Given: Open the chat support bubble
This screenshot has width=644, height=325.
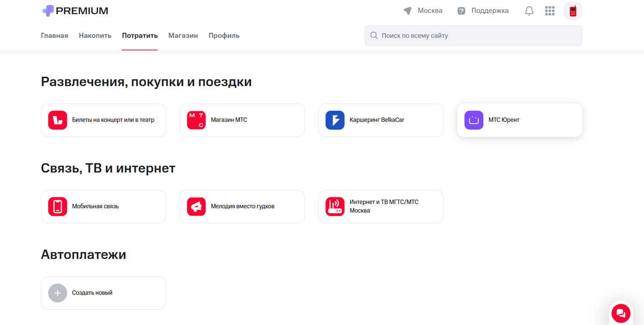Looking at the screenshot, I should click(x=620, y=313).
